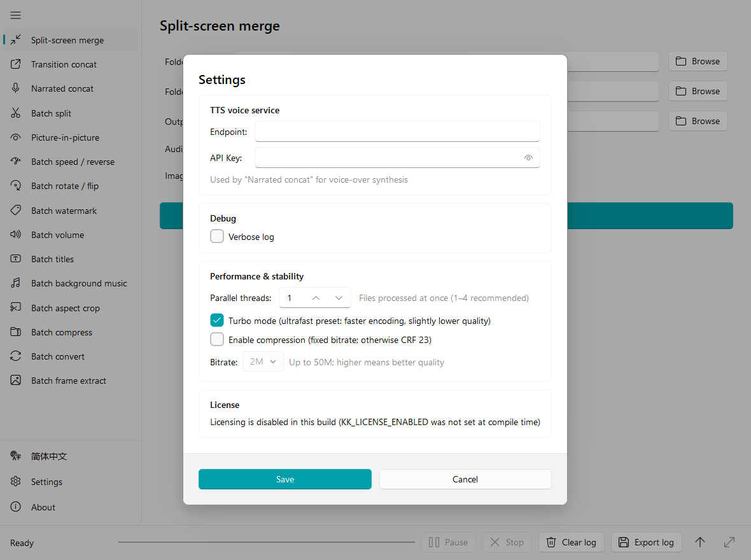
Task: Focus the Endpoint input field
Action: click(397, 131)
